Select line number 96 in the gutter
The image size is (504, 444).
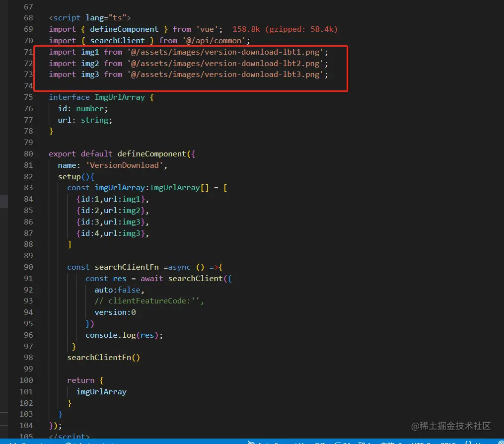coord(28,335)
